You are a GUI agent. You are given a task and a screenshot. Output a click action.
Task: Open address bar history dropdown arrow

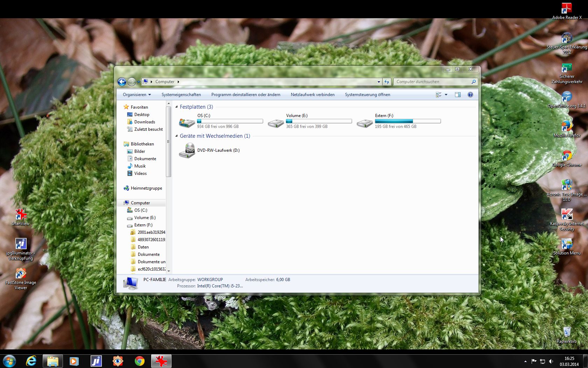click(379, 82)
